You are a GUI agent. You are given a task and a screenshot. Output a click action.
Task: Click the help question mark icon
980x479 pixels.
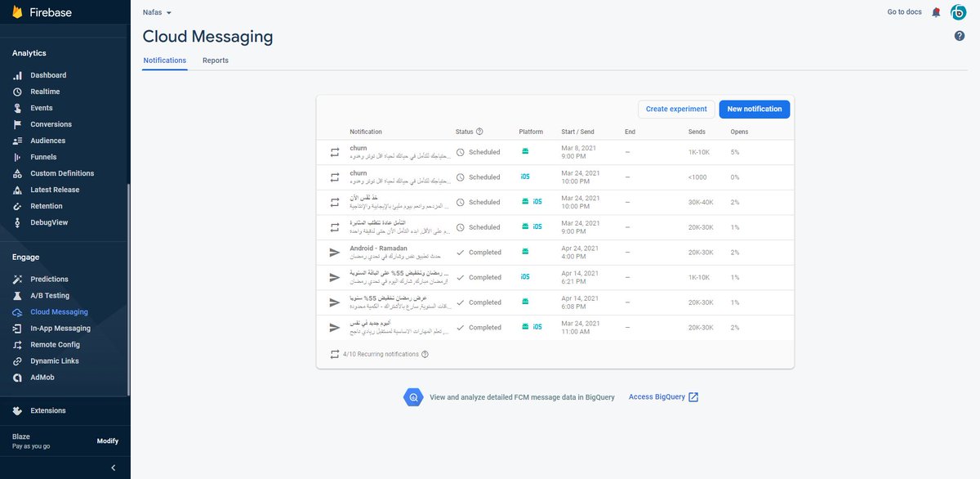[960, 36]
